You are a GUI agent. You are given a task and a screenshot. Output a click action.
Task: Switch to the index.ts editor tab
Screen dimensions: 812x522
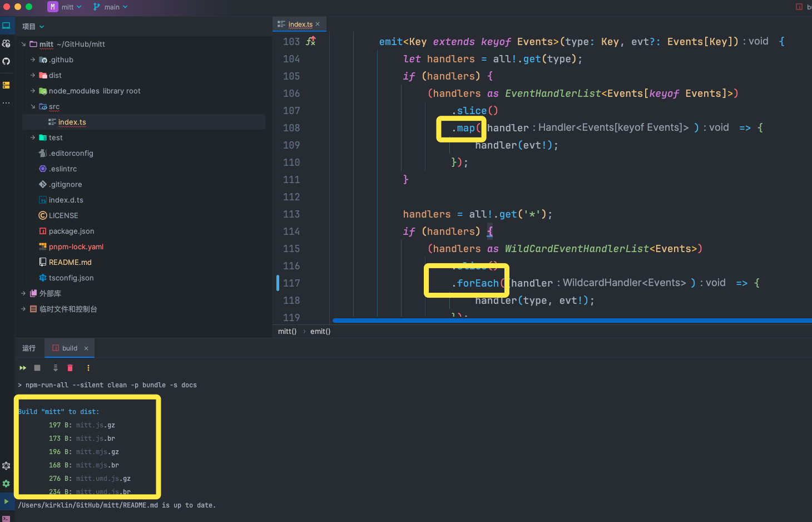pyautogui.click(x=300, y=24)
